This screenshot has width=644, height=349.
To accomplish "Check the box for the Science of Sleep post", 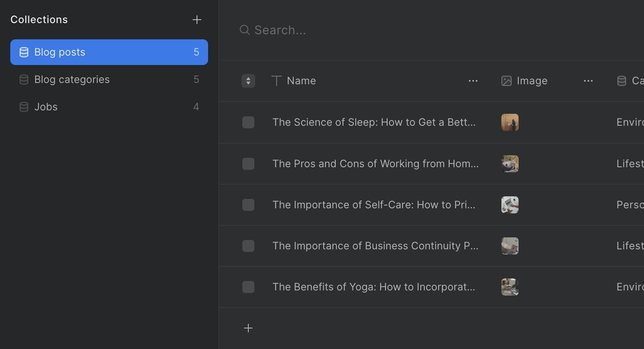I will pyautogui.click(x=248, y=122).
